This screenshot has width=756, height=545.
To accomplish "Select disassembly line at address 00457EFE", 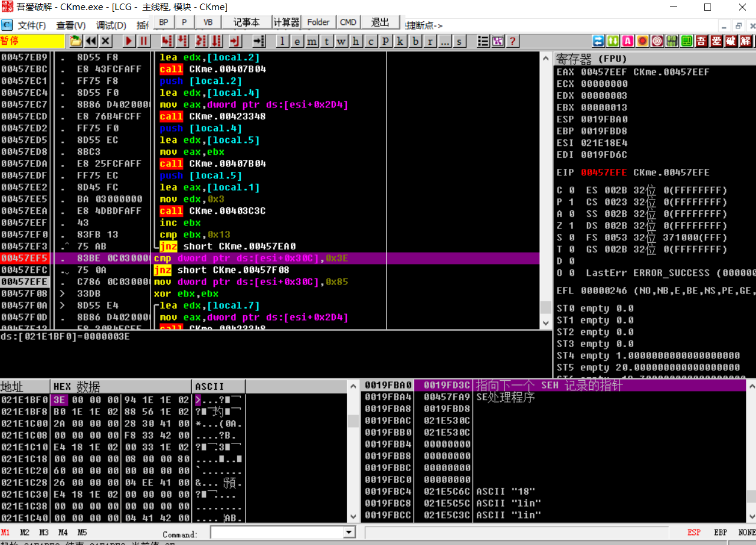I will coord(270,282).
